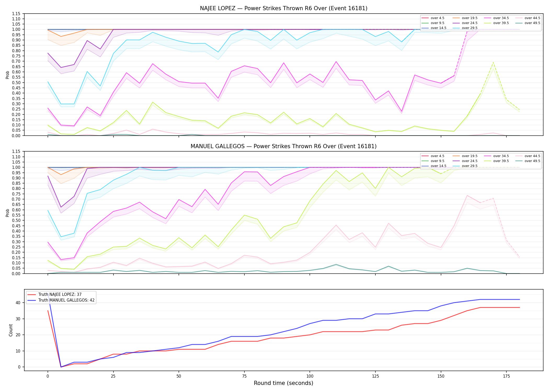Click x-axis tick label '100'
This screenshot has width=549, height=392.
[310, 376]
